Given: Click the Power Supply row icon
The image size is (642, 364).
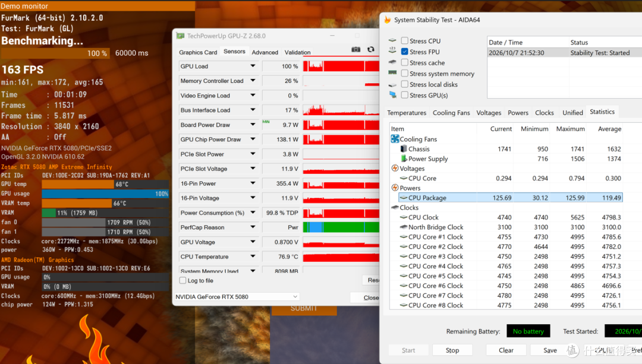Looking at the screenshot, I should pyautogui.click(x=404, y=159).
